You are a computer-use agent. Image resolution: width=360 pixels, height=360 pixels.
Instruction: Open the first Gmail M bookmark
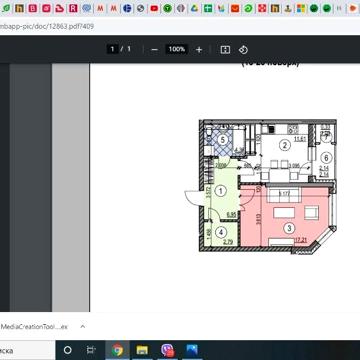100,9
